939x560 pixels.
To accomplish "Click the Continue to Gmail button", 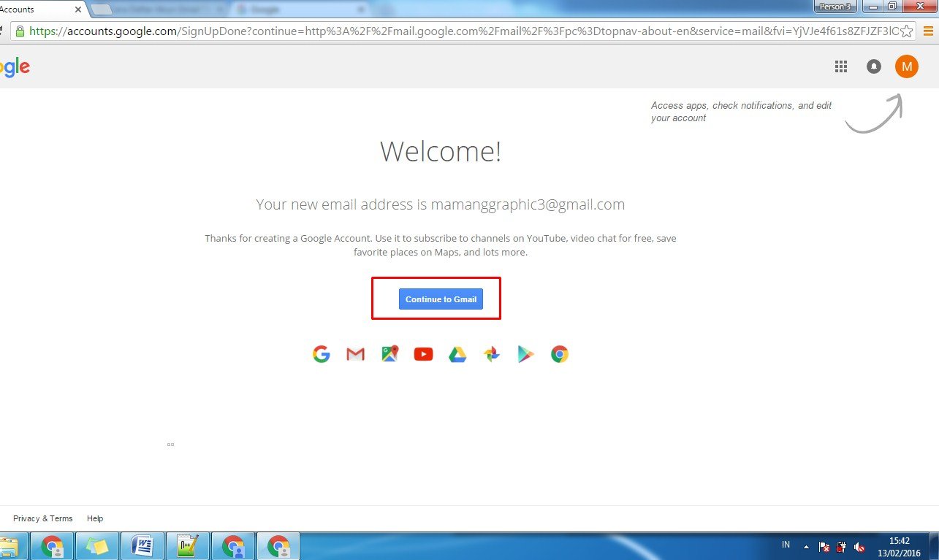I will pyautogui.click(x=441, y=299).
